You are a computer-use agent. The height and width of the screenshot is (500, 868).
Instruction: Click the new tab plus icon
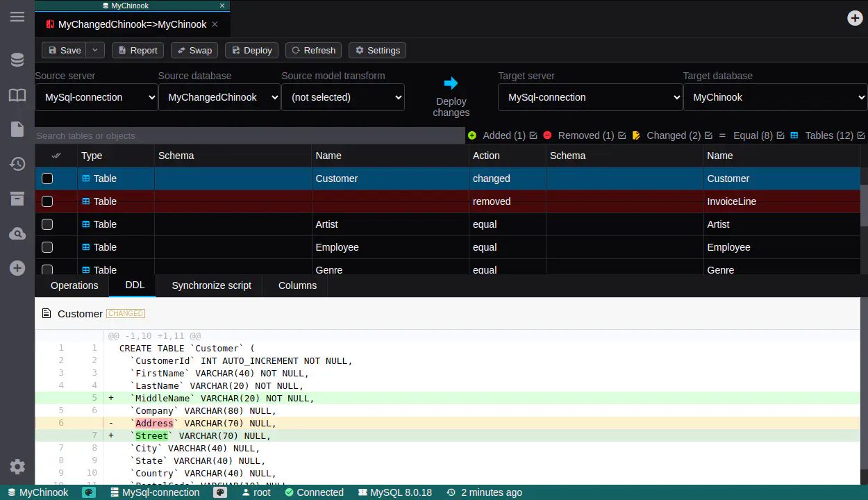point(855,18)
